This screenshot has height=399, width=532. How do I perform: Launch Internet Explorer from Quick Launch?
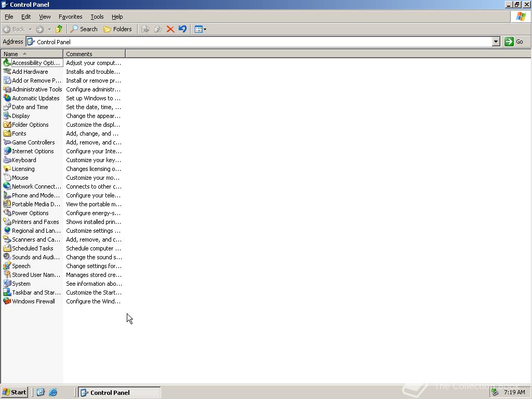(54, 392)
